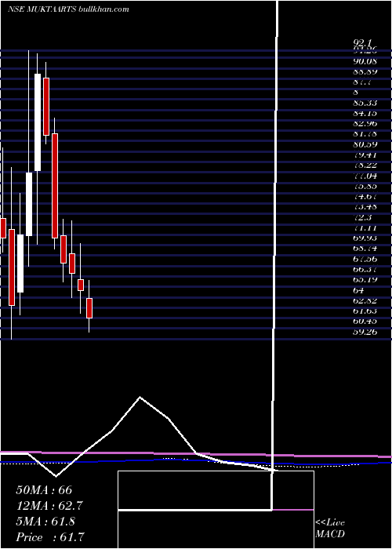Click the 77.04 price axis label
The image size is (392, 549).
pos(365,176)
